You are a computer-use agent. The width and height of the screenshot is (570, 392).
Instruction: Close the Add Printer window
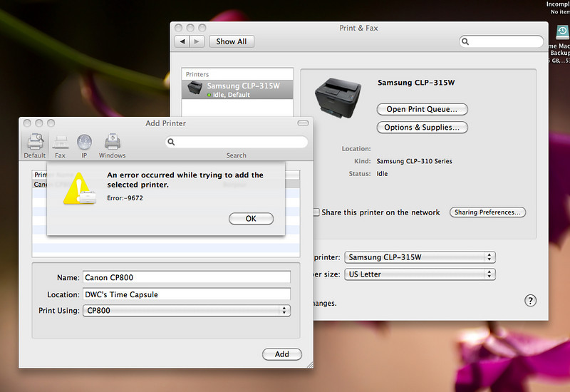pyautogui.click(x=27, y=123)
